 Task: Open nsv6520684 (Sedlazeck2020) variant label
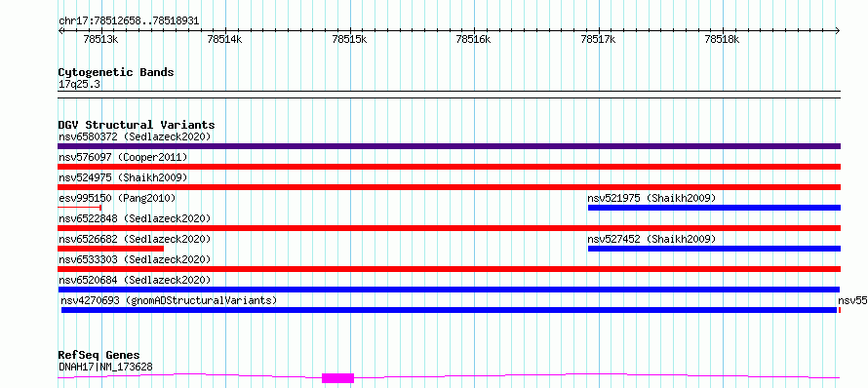135,280
